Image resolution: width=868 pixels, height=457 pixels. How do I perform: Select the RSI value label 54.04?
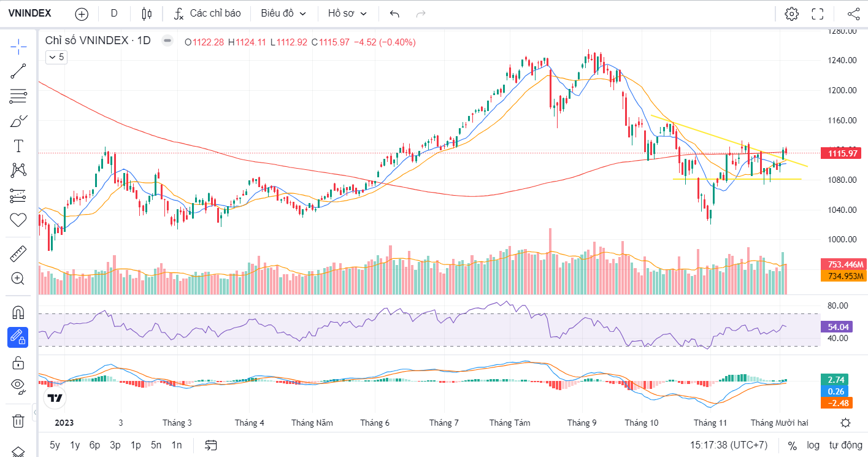(837, 327)
